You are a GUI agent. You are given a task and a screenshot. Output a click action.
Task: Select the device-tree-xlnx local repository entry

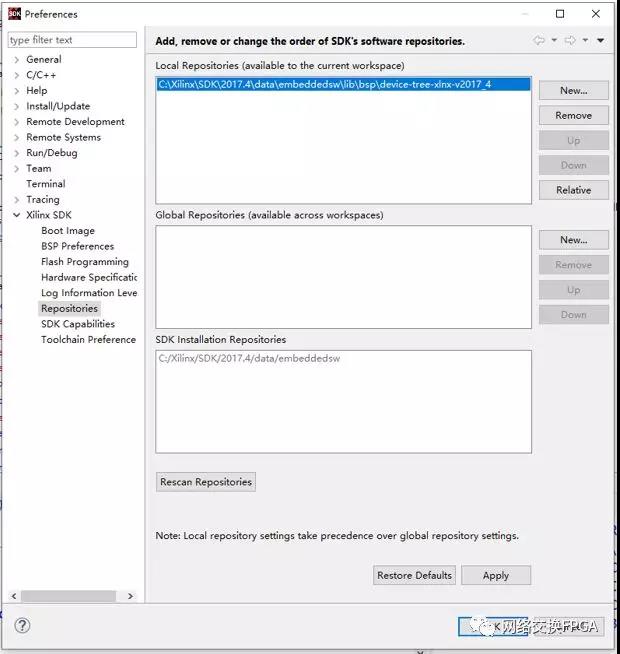(x=343, y=84)
